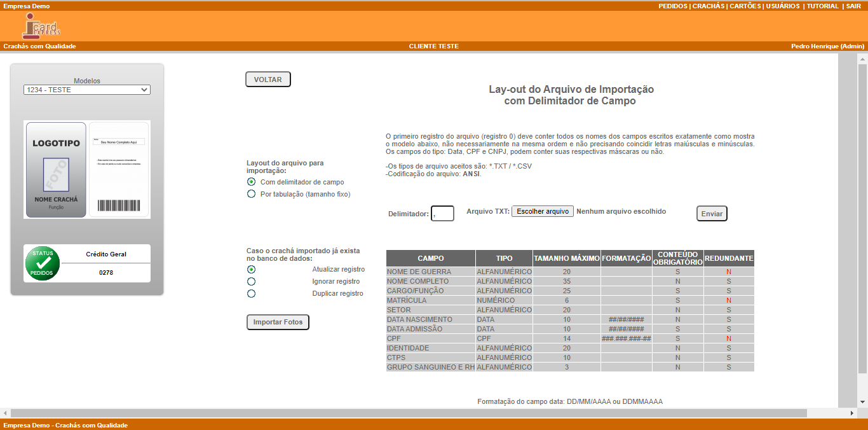Select 'Por tabulação (tamanho fixo)' option
868x430 pixels.
click(x=252, y=194)
